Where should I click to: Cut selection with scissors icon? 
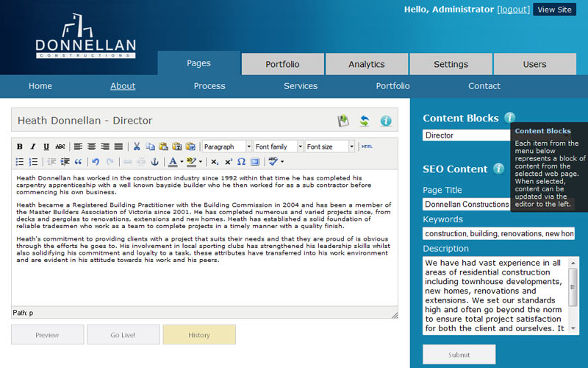[137, 146]
